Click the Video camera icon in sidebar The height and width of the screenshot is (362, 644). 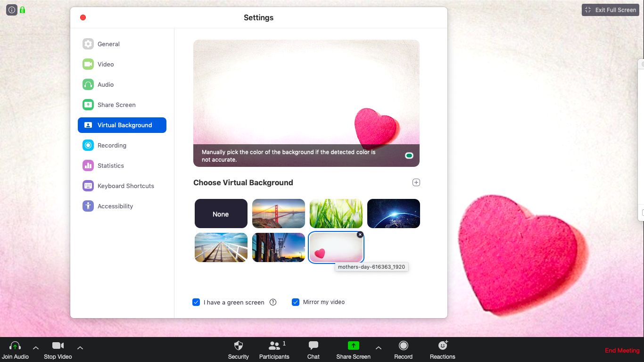[x=88, y=64]
